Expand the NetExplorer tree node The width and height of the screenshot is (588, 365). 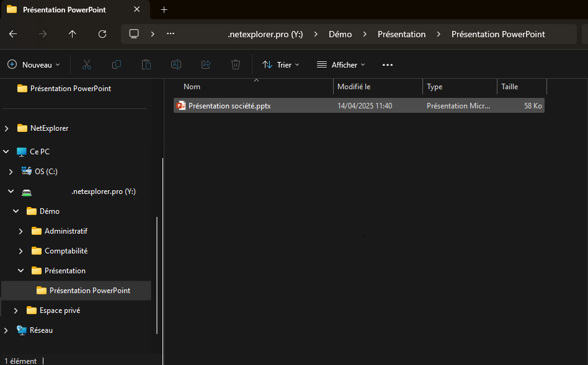[x=6, y=128]
